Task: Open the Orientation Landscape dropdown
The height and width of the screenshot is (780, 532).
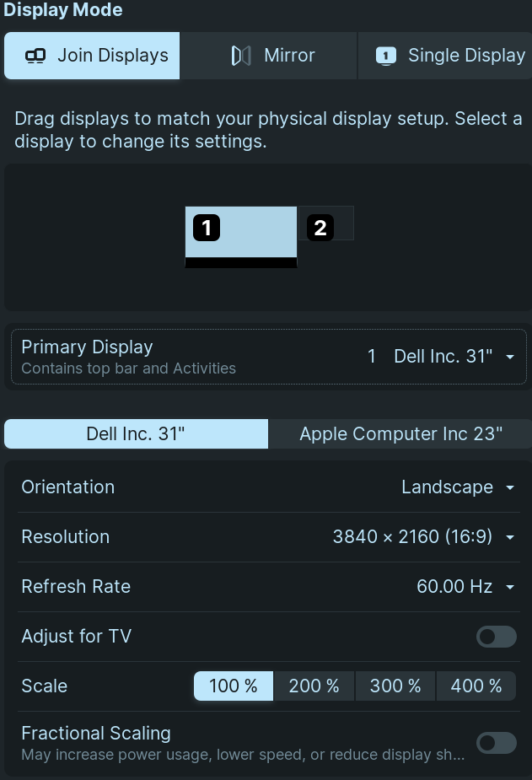Action: pyautogui.click(x=458, y=487)
